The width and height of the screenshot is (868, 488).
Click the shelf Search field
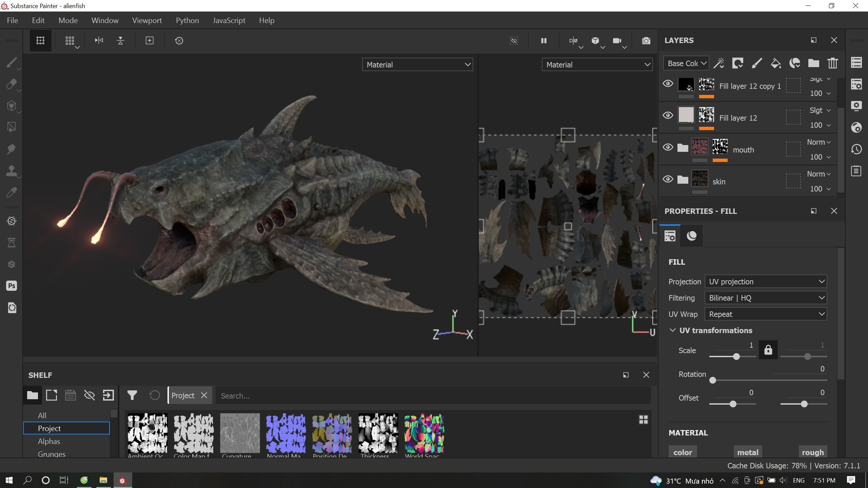click(433, 395)
